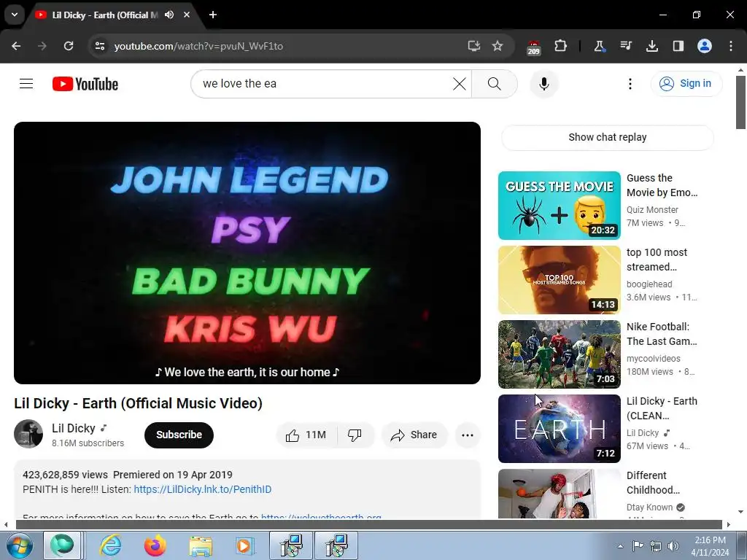Mute the tab via speaker icon

(x=169, y=15)
